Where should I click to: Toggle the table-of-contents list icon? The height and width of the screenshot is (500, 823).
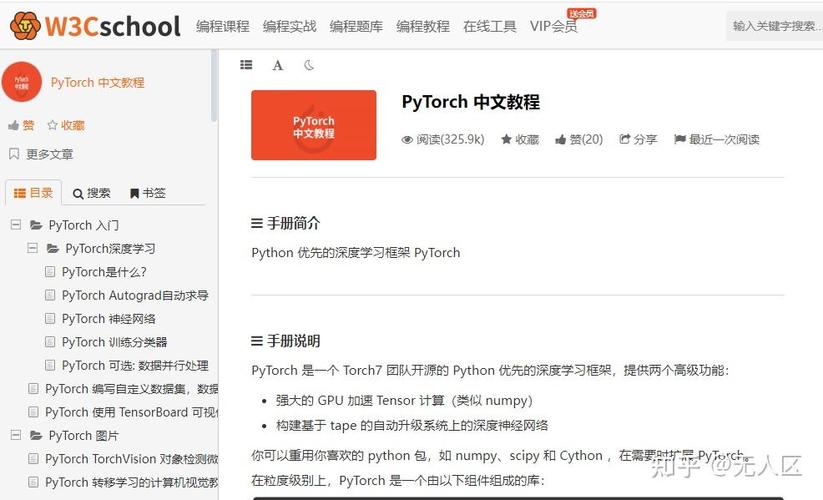point(246,65)
